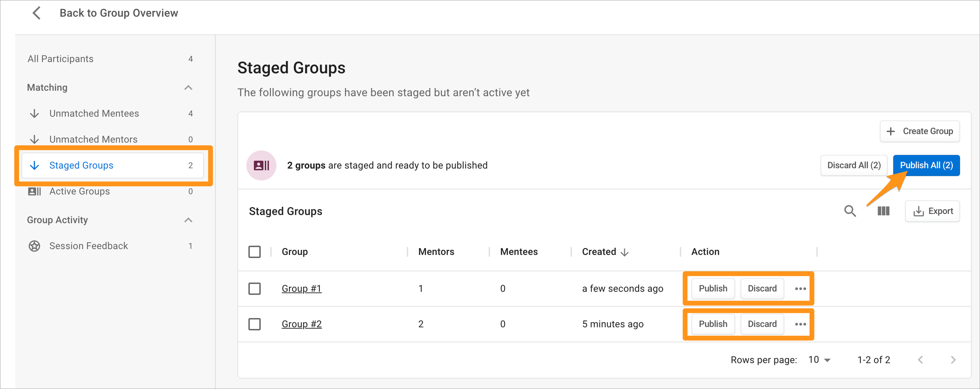Publish Group #1
Image resolution: width=980 pixels, height=389 pixels.
coord(713,289)
